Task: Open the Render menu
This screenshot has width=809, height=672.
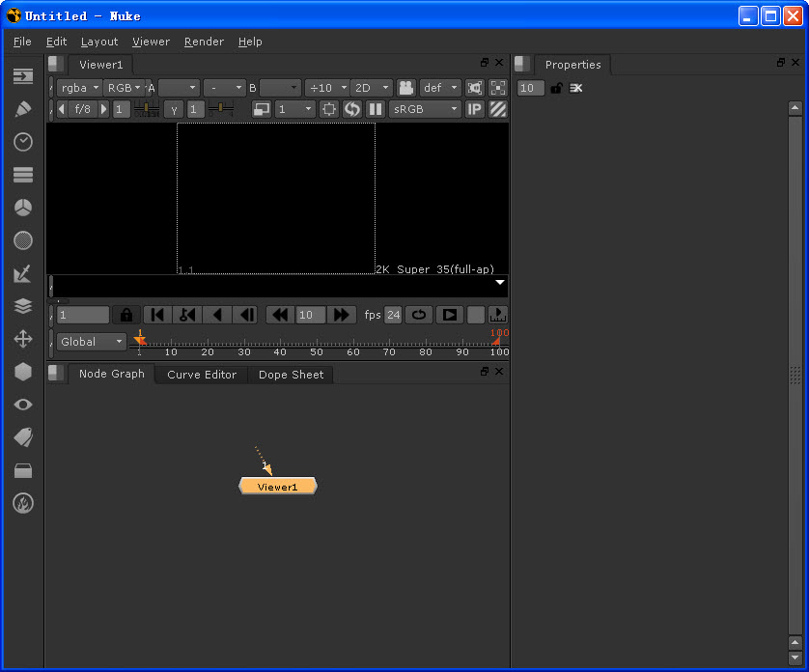Action: click(x=204, y=42)
